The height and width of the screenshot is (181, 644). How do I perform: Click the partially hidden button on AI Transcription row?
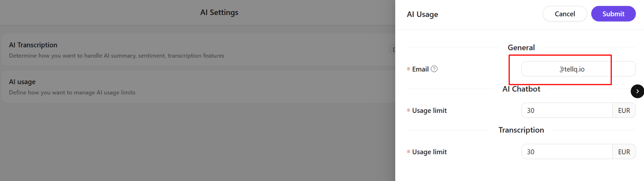(392, 50)
